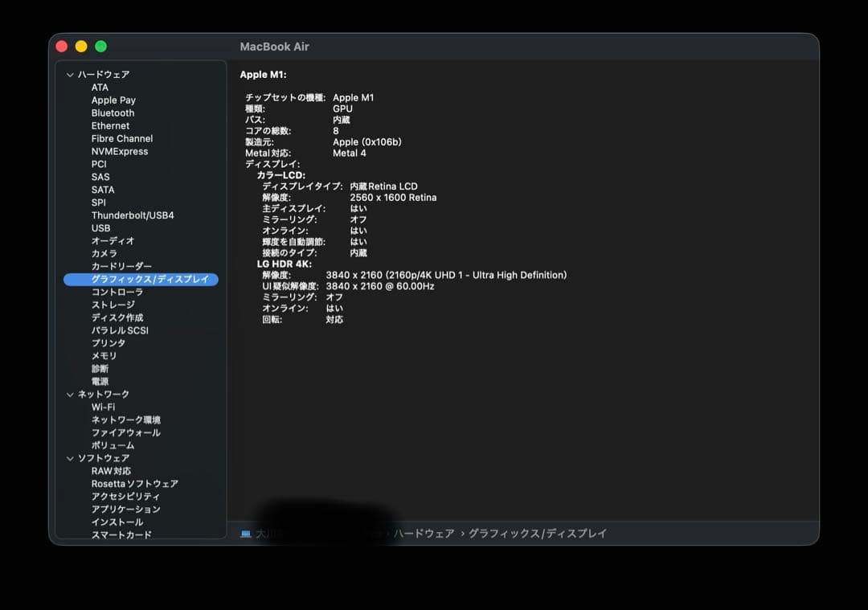868x610 pixels.
Task: Click the 2160p/4K UHD resolution line
Action: tap(446, 275)
